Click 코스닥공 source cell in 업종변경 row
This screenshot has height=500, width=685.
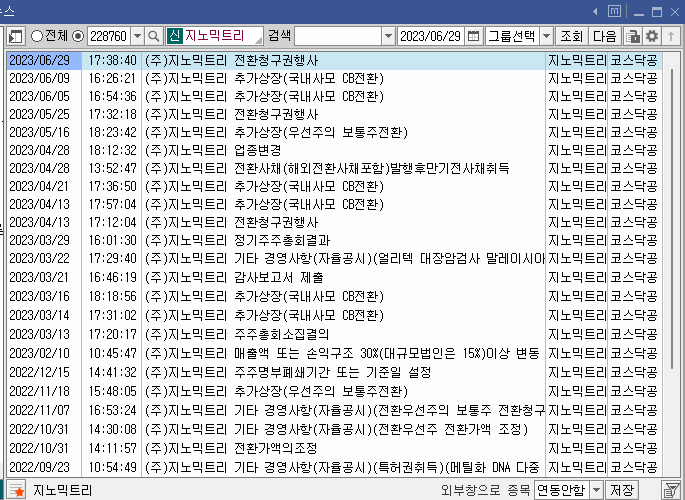(x=634, y=150)
